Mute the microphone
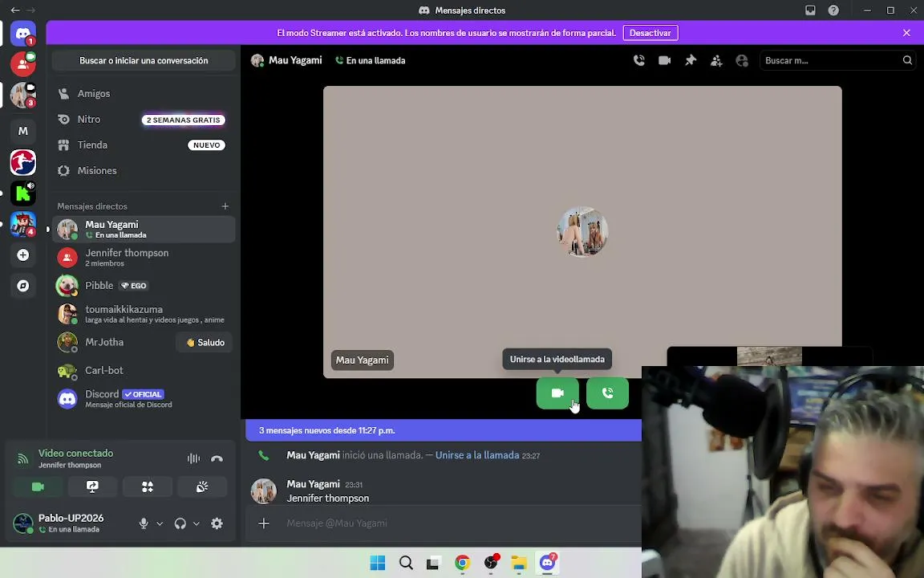Viewport: 924px width, 578px height. tap(144, 523)
